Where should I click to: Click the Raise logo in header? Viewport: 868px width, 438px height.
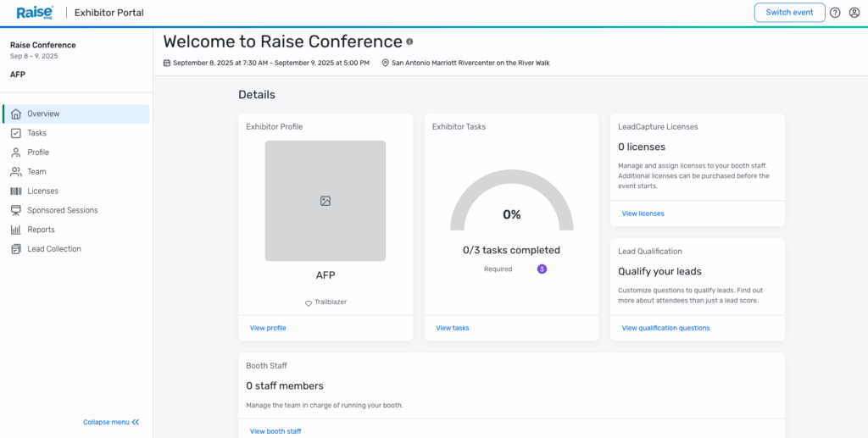(x=35, y=12)
